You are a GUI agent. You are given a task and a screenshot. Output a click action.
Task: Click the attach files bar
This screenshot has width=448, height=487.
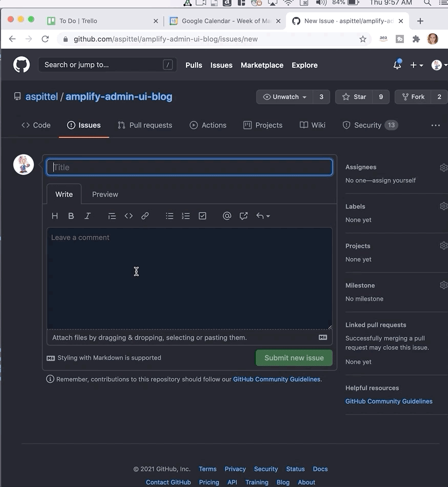(189, 338)
